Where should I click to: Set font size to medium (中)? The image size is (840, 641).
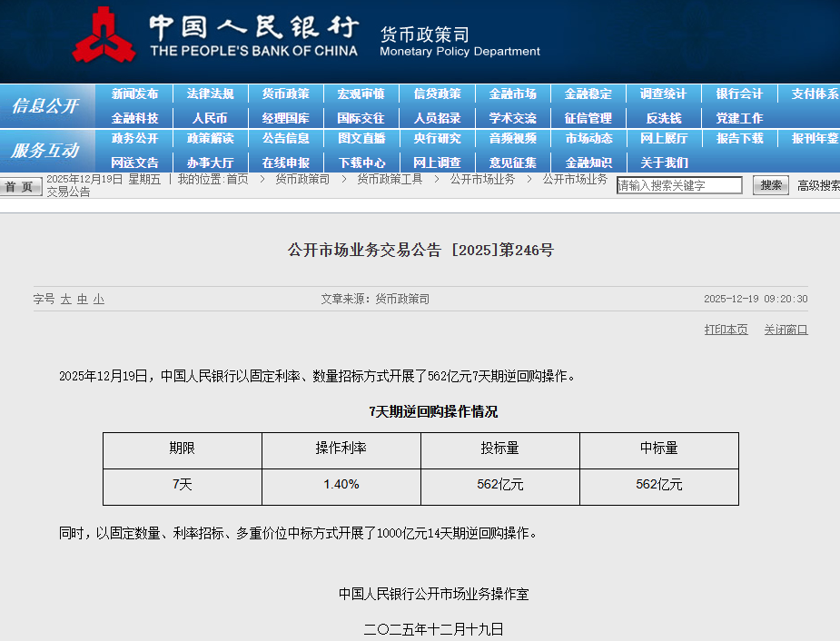82,299
